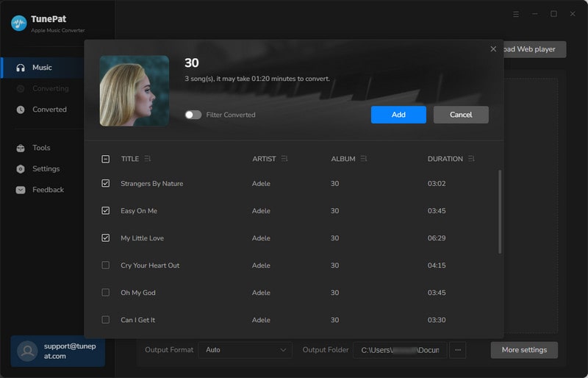The width and height of the screenshot is (588, 378).
Task: Browse output folder with ellipsis button
Action: coord(457,350)
